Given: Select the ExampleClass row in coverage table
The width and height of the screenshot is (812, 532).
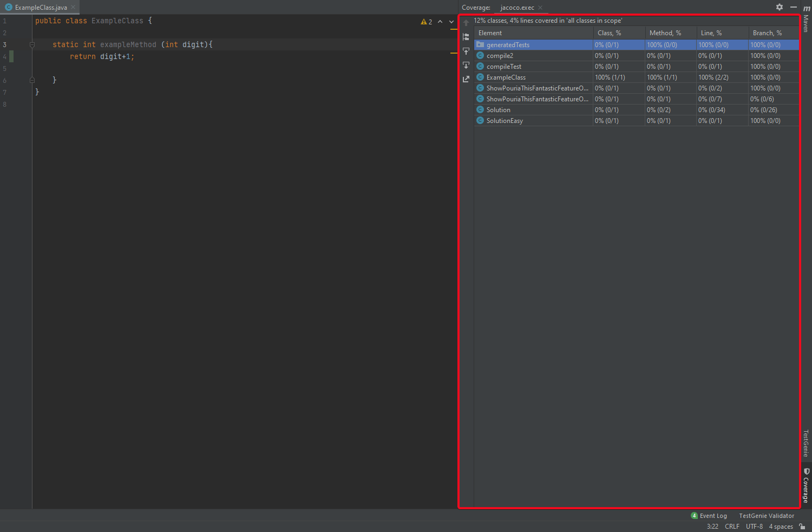Looking at the screenshot, I should (x=637, y=77).
